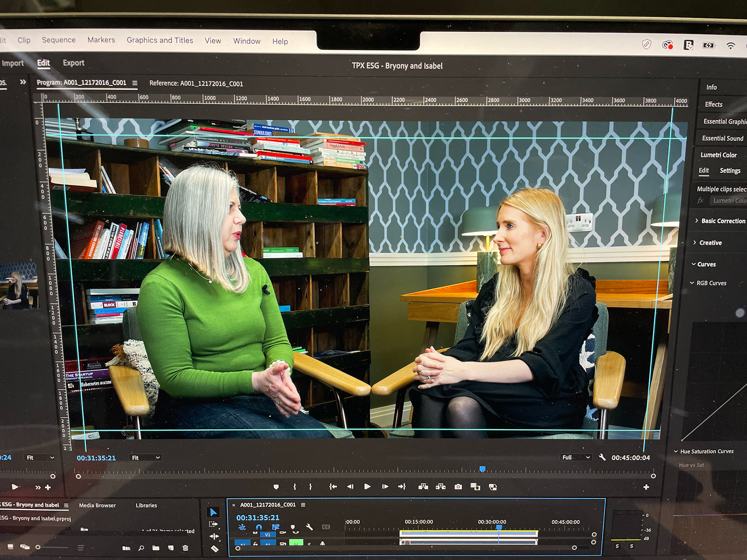The image size is (747, 560).
Task: Select the Razor tool
Action: [x=214, y=549]
